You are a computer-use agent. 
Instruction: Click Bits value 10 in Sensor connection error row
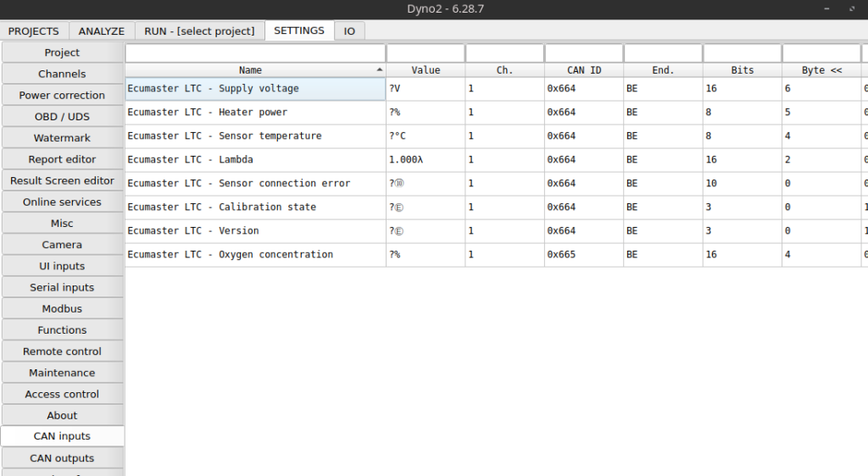tap(743, 184)
